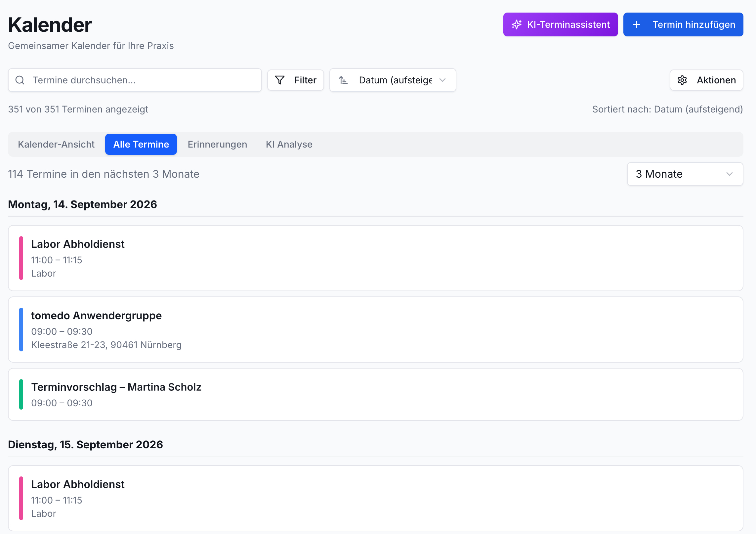This screenshot has height=534, width=756.
Task: Open the KI-Terminassistent
Action: pos(561,24)
